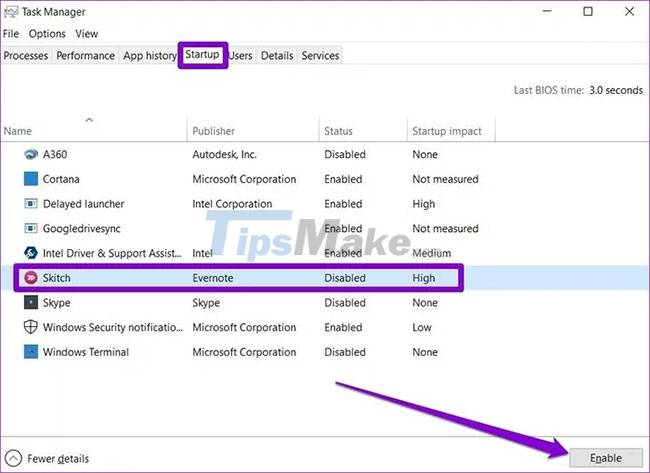Click the Delayed launcher icon
The image size is (650, 473).
click(31, 204)
